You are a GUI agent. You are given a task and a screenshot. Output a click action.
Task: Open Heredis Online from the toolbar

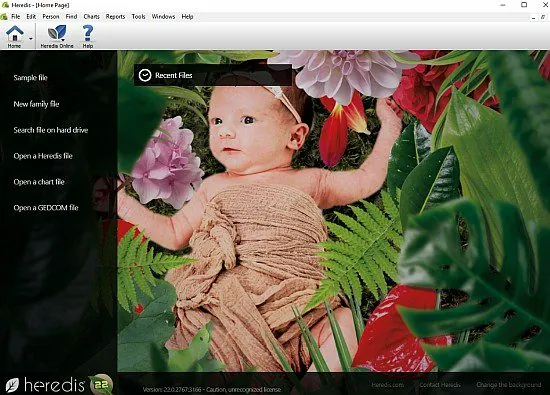(x=57, y=36)
